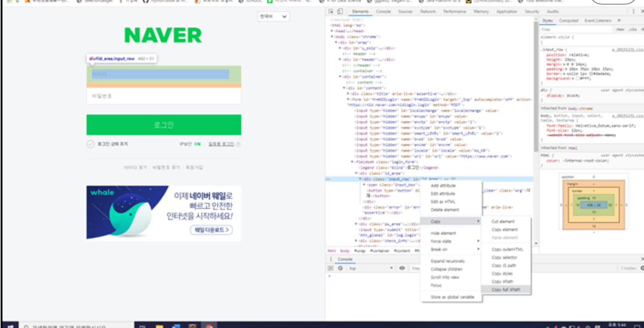Click the 비밀번호 찾기 link

tap(167, 168)
